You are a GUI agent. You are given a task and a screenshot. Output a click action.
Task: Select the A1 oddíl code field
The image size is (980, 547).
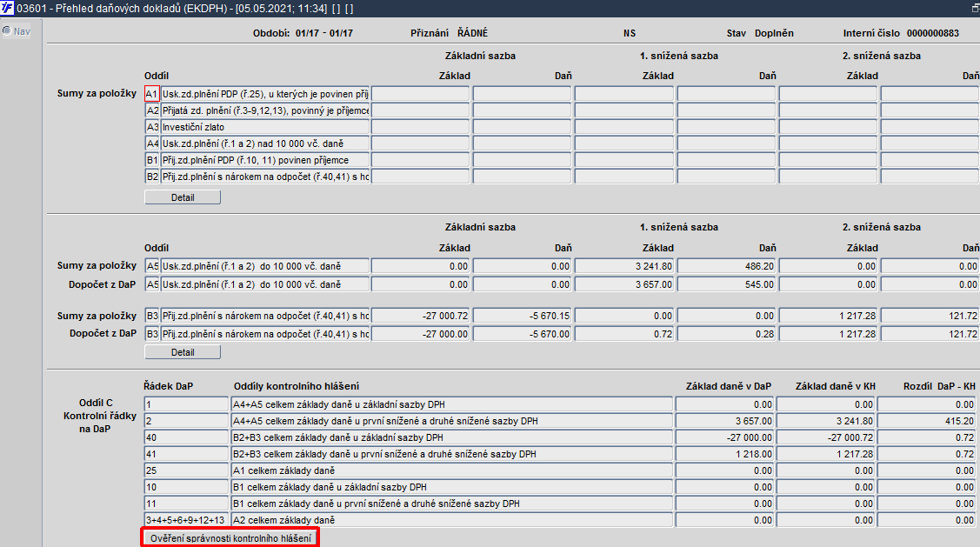coord(152,94)
